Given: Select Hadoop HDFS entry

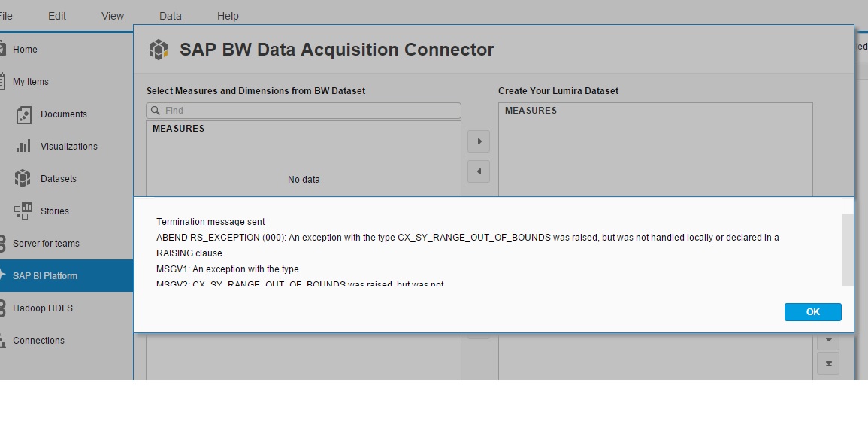Looking at the screenshot, I should [x=43, y=308].
